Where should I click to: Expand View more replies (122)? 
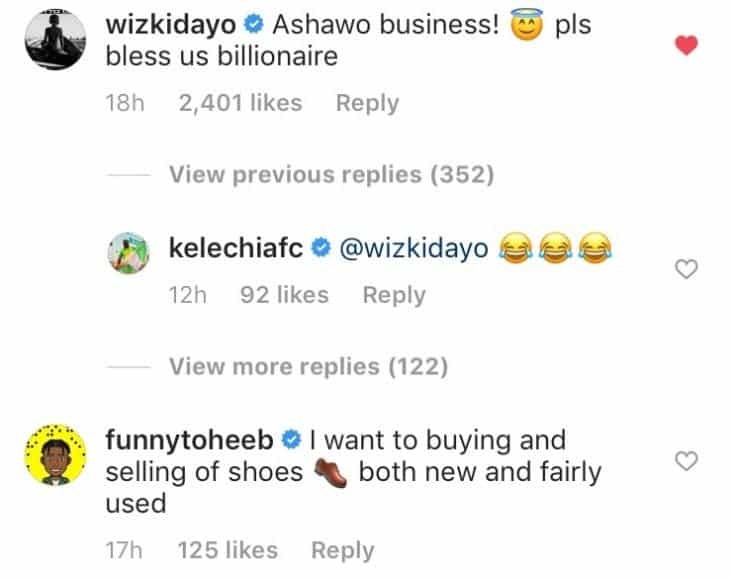coord(308,367)
